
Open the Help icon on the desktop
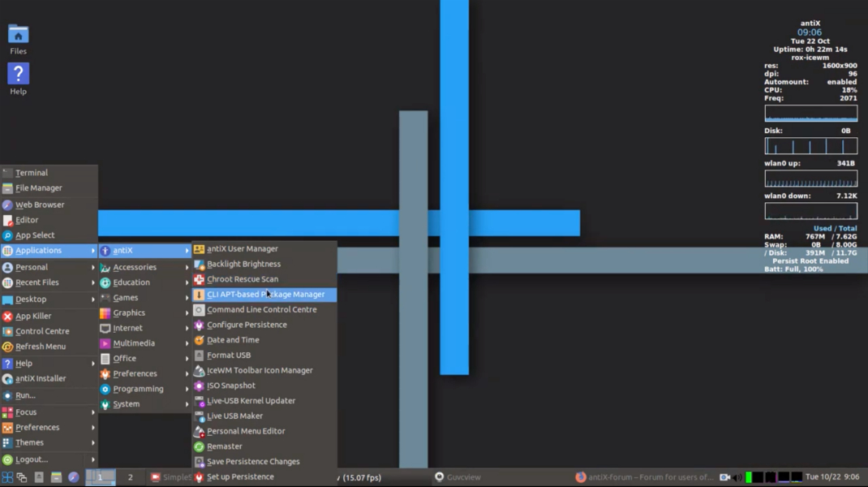click(17, 75)
